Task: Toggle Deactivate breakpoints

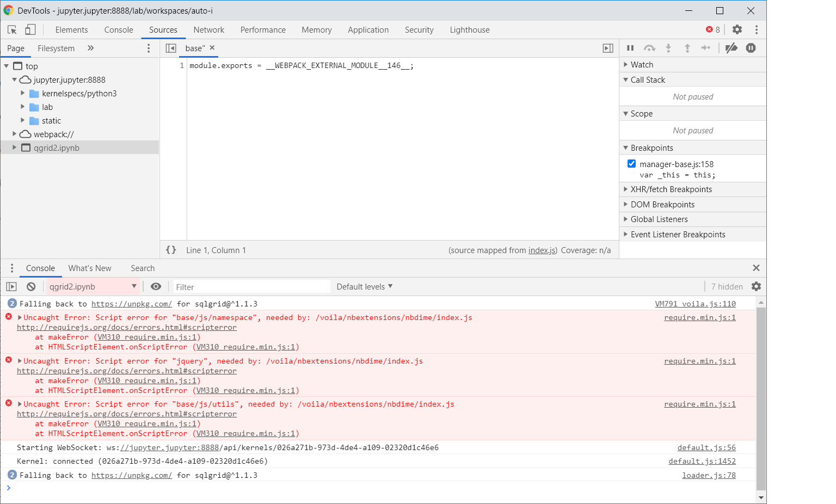Action: click(x=731, y=48)
